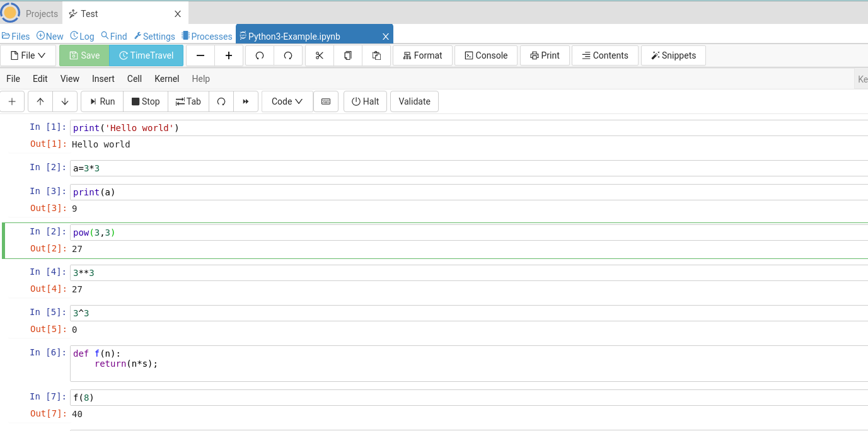Click the undo arrow icon
868x431 pixels.
[x=259, y=55]
